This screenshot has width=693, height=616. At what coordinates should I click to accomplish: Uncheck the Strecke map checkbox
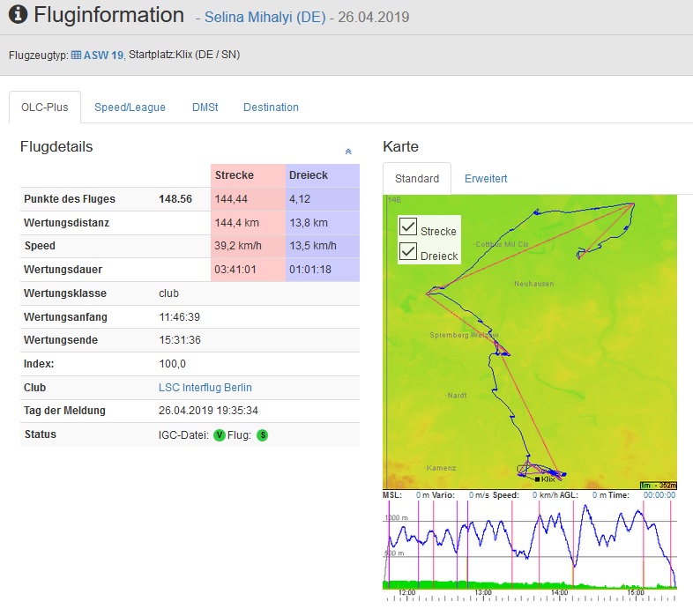coord(408,227)
